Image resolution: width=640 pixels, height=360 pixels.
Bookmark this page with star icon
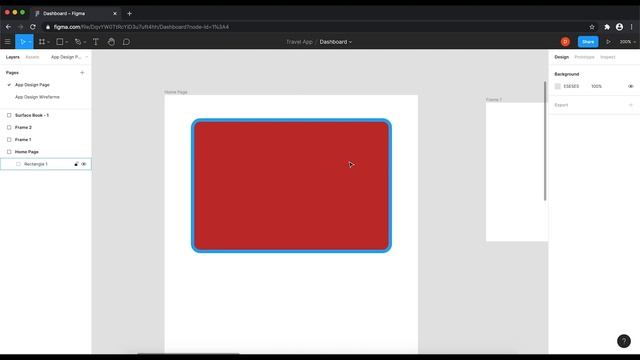[x=591, y=27]
